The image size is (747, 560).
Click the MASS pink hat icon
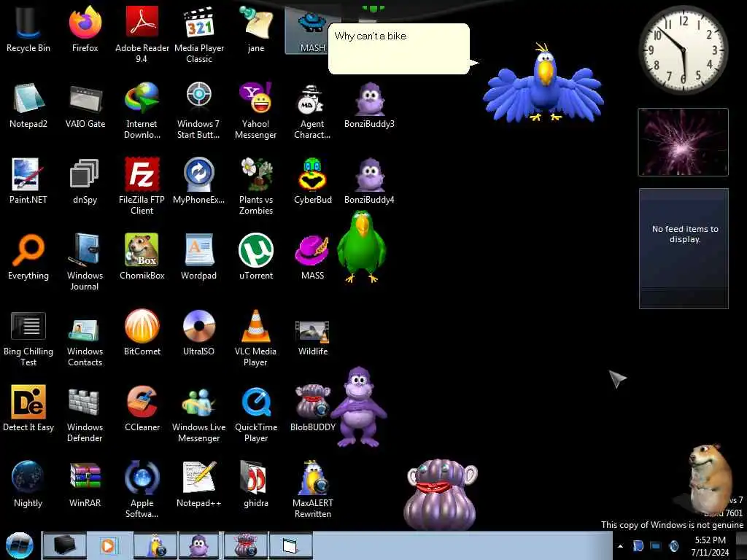pyautogui.click(x=312, y=257)
